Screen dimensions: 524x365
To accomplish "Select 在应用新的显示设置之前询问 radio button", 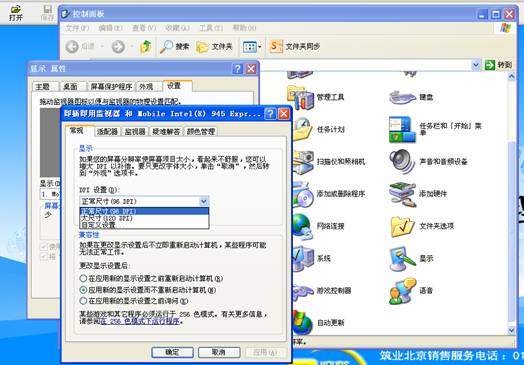I will 83,301.
